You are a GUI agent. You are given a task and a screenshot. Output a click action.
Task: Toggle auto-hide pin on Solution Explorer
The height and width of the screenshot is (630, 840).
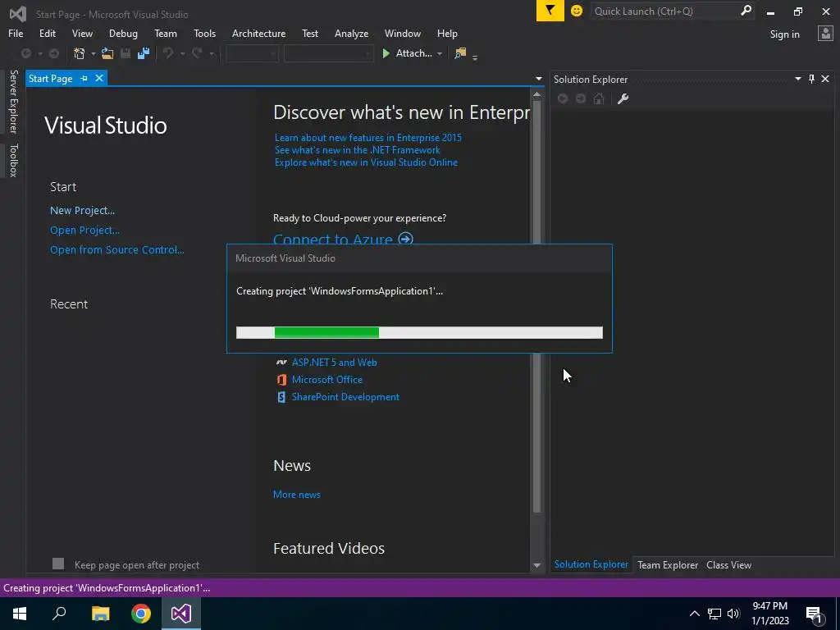coord(811,79)
